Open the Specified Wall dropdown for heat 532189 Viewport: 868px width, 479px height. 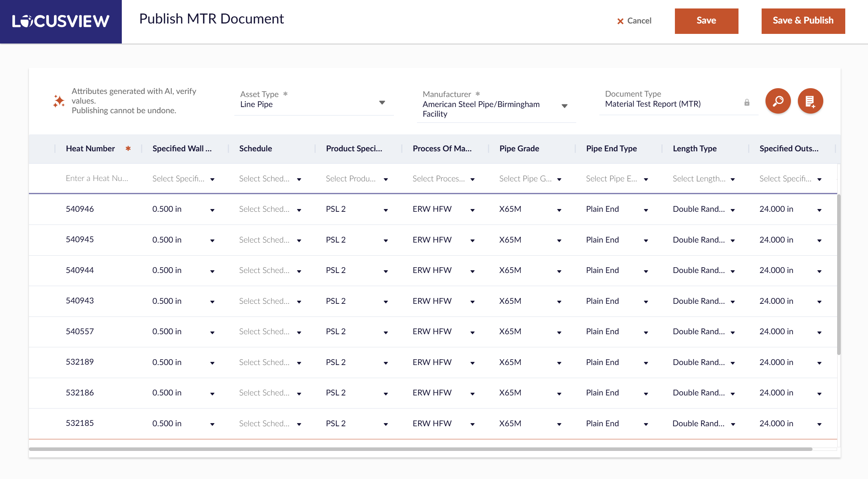tap(212, 363)
